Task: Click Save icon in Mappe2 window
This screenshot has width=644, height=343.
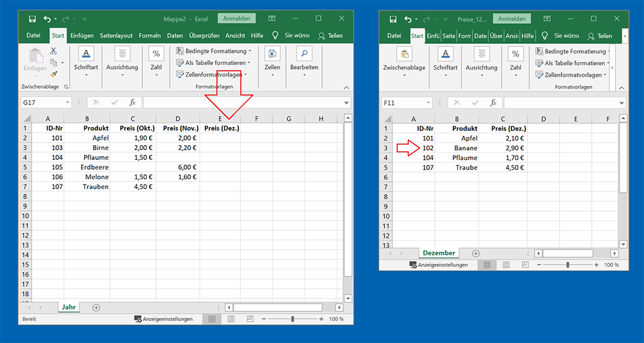Action: click(x=32, y=19)
